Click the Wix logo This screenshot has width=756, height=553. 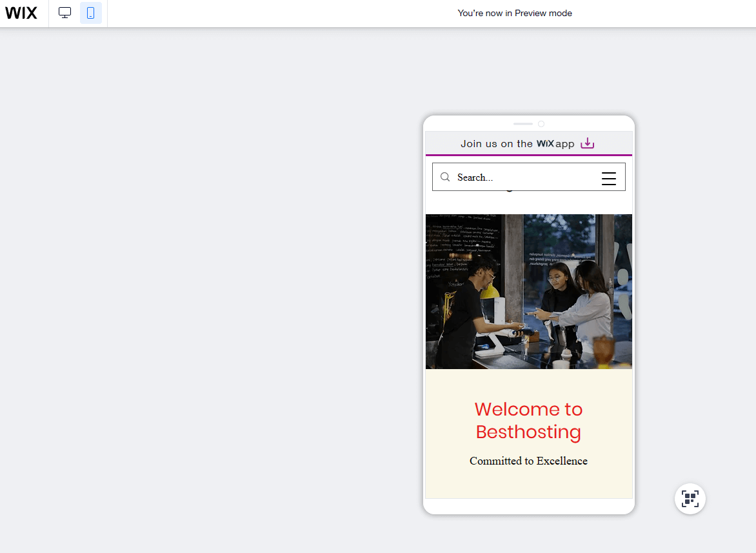tap(21, 13)
